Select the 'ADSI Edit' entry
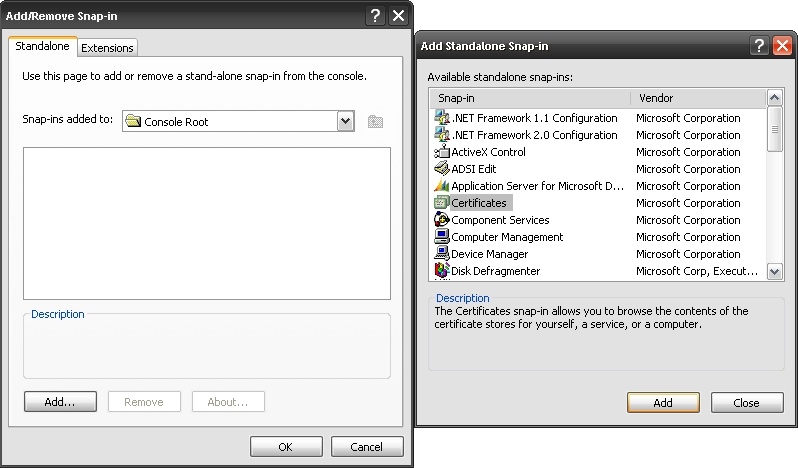Screen dimensions: 798x468 [473, 169]
